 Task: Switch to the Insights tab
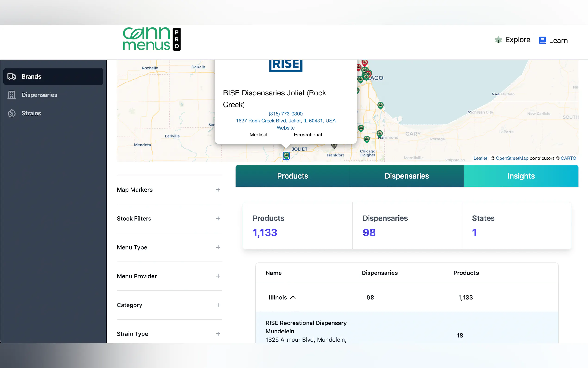click(x=521, y=176)
